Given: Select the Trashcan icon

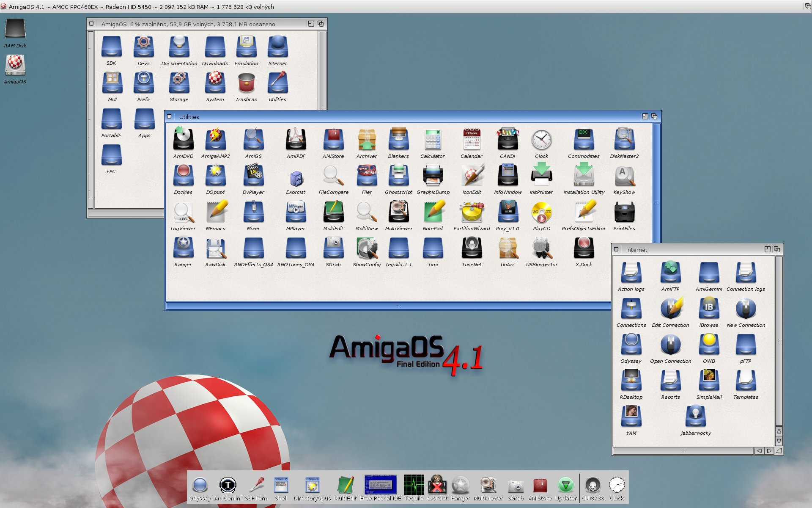Looking at the screenshot, I should click(x=246, y=83).
